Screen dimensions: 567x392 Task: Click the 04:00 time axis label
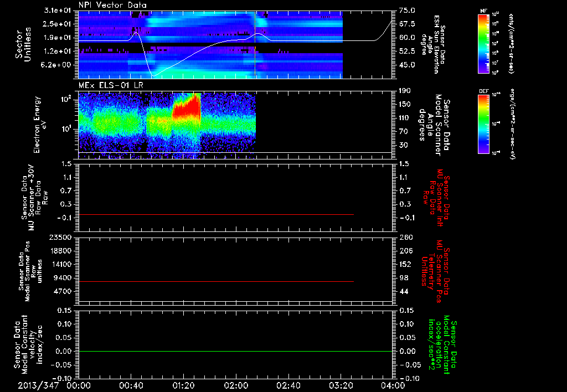pyautogui.click(x=393, y=385)
